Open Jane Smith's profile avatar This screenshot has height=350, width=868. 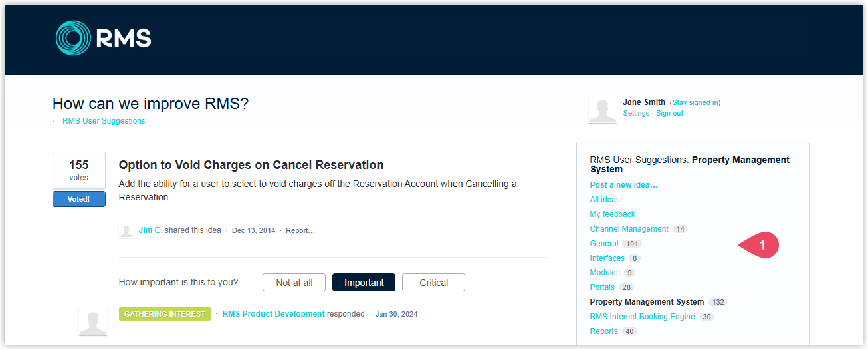tap(603, 110)
